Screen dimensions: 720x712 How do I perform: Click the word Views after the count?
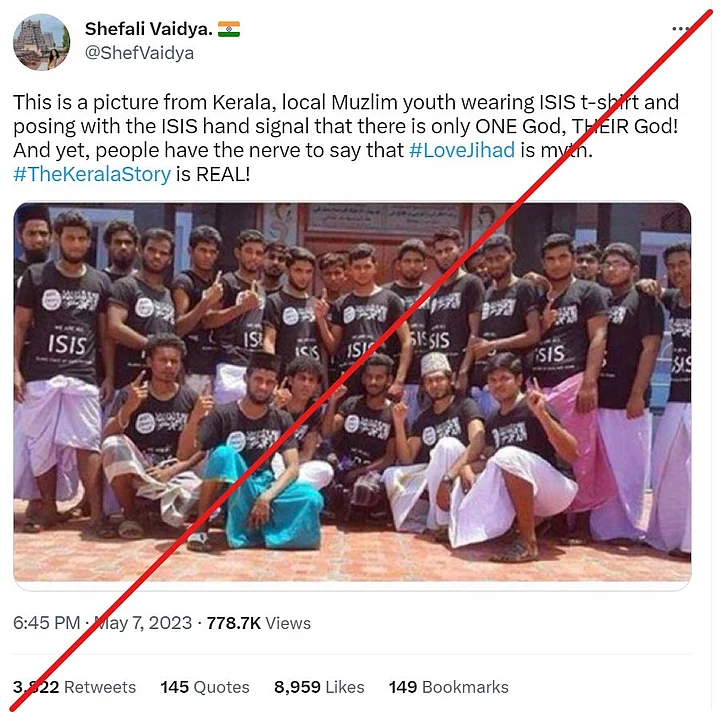tap(289, 623)
